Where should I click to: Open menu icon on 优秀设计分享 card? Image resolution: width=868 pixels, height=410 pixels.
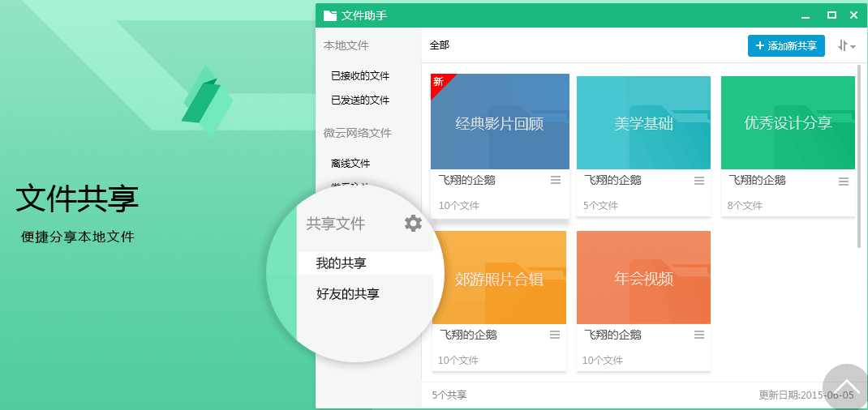point(844,182)
